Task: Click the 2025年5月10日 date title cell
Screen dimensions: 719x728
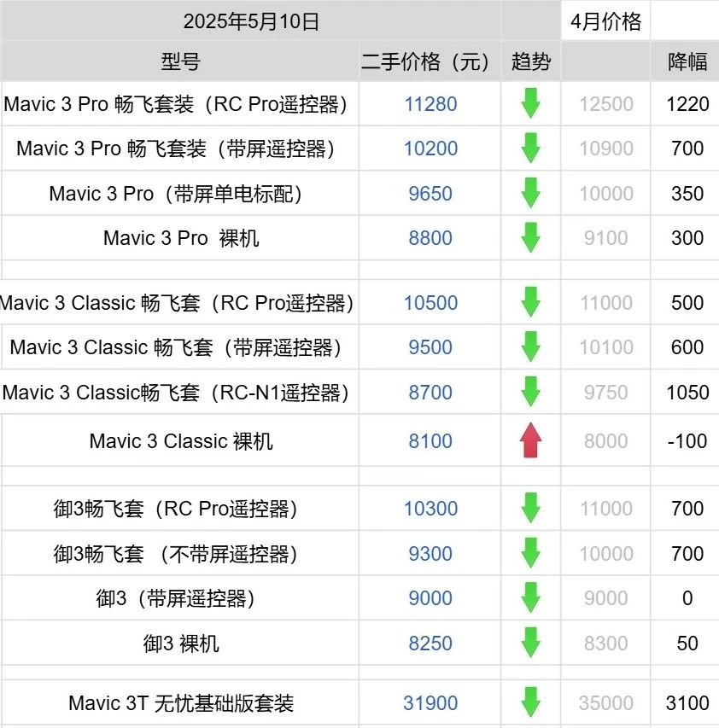Action: 251,20
